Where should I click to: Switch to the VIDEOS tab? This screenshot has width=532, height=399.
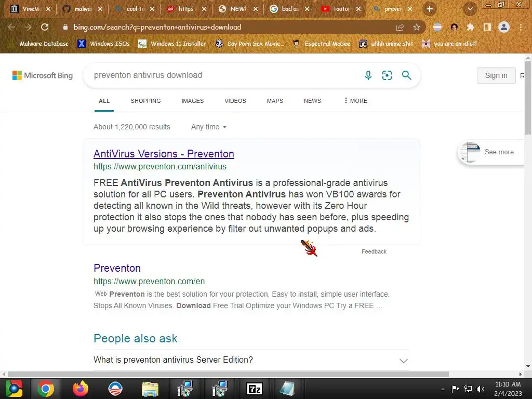point(235,101)
